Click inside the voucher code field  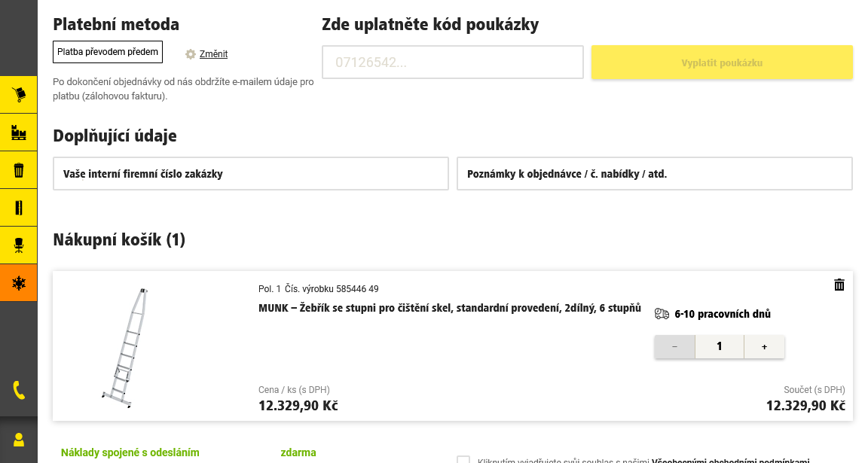coord(452,62)
